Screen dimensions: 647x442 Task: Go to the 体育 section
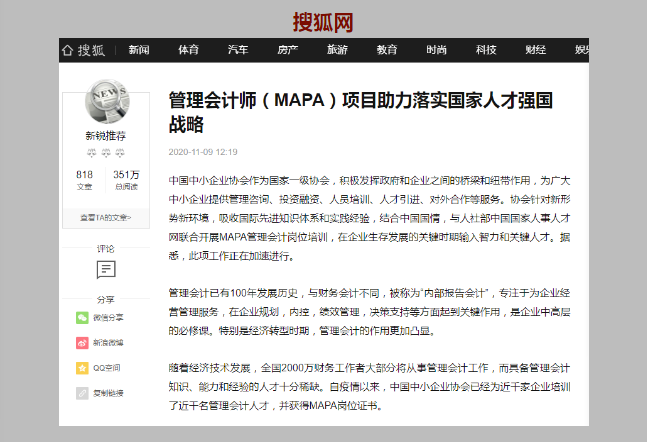coord(189,50)
